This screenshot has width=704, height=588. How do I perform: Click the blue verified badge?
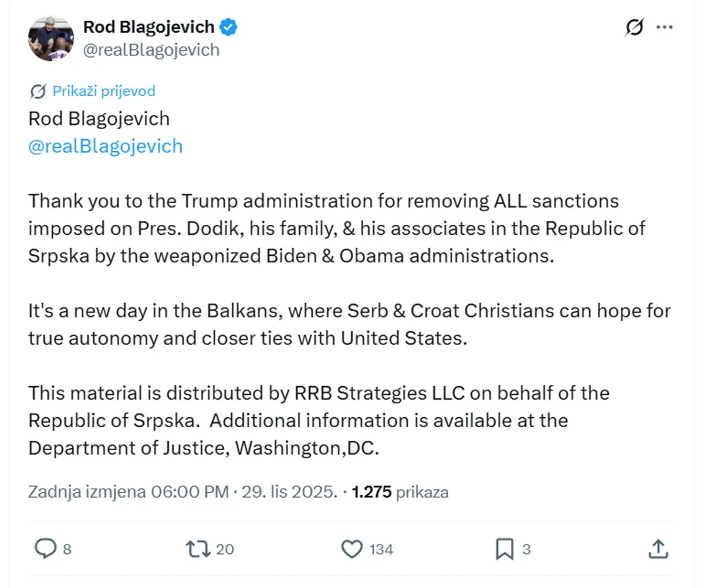click(x=228, y=27)
